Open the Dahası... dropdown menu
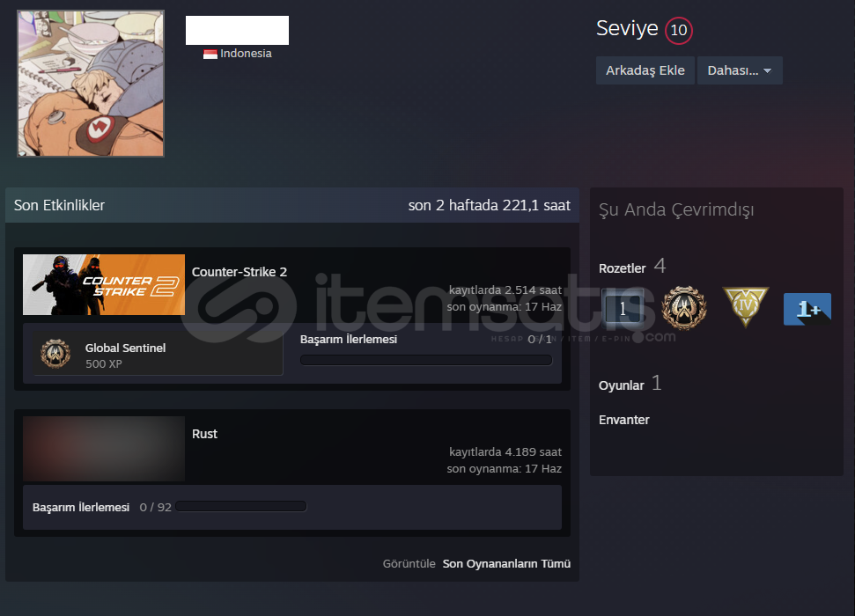The height and width of the screenshot is (616, 855). (740, 70)
